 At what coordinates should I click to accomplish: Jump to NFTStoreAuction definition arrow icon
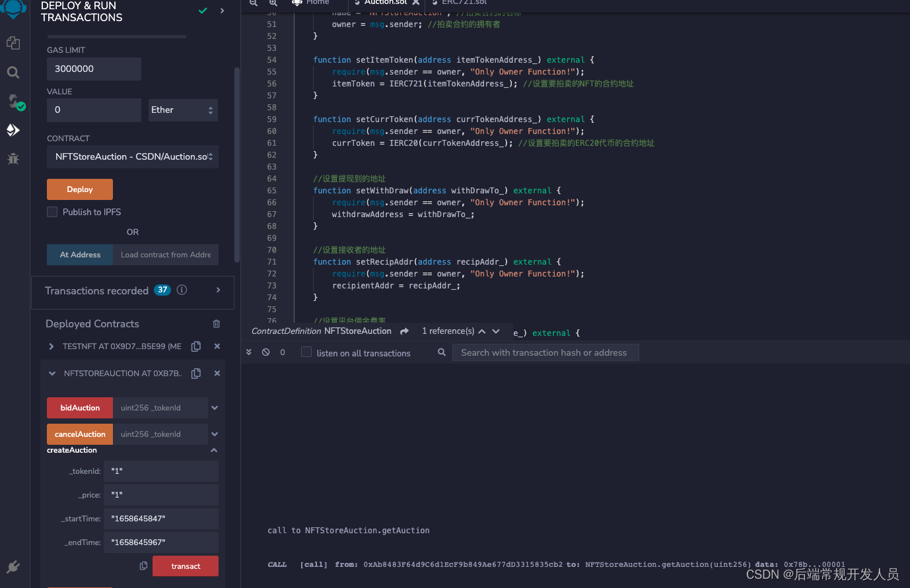tap(404, 331)
